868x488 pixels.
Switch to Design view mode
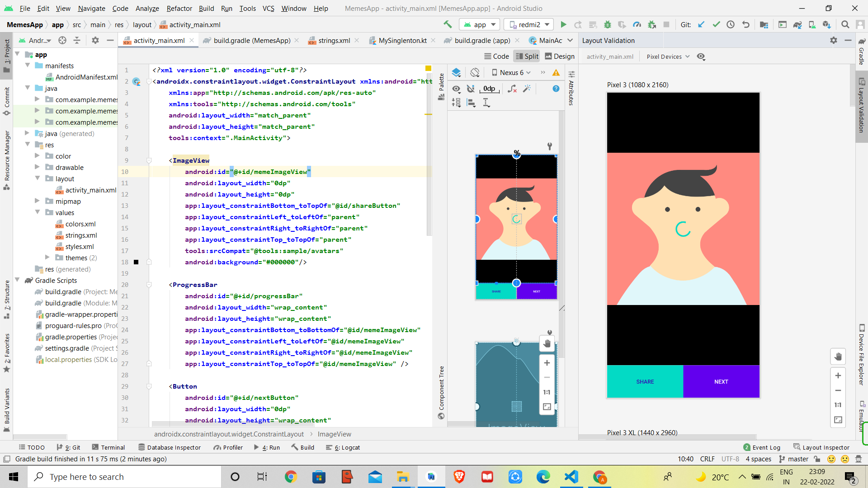[x=560, y=56]
